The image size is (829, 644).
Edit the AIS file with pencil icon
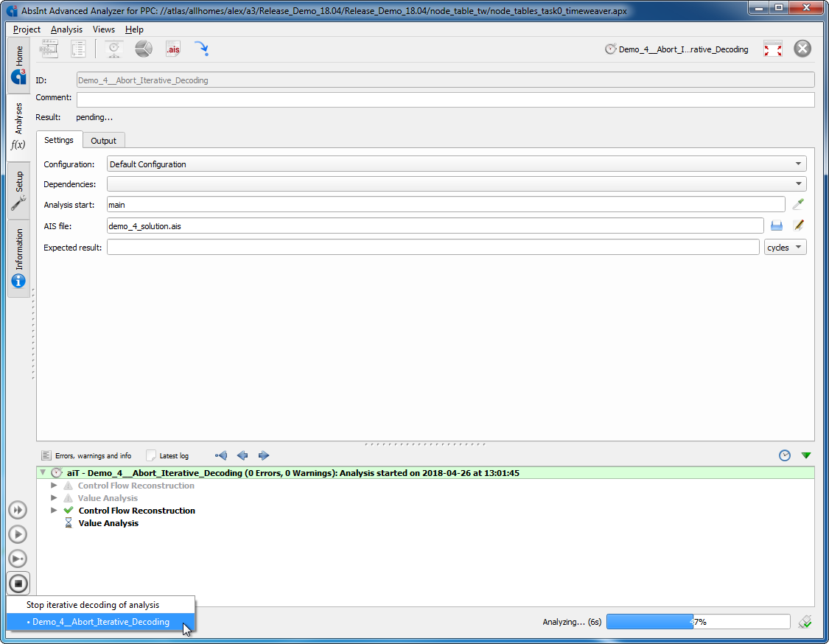(799, 225)
